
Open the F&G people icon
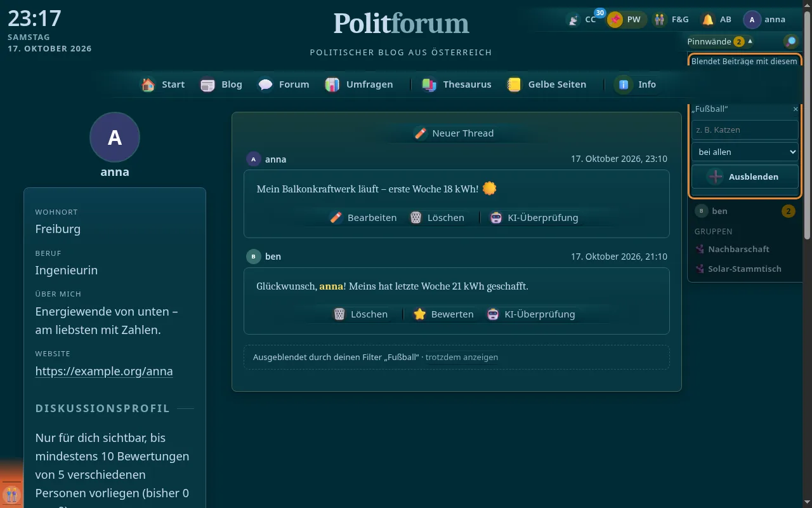click(x=660, y=20)
